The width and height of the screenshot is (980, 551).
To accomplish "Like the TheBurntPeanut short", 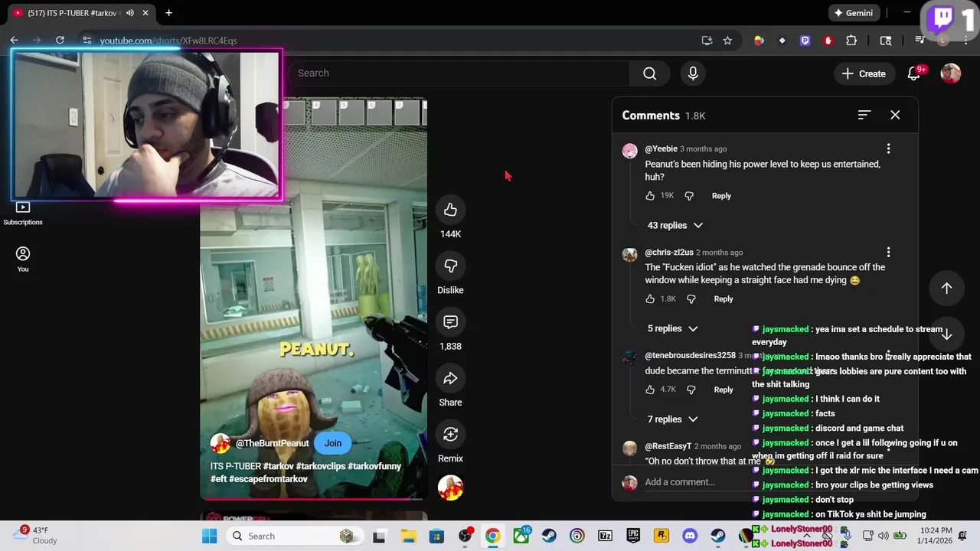I will pos(450,210).
